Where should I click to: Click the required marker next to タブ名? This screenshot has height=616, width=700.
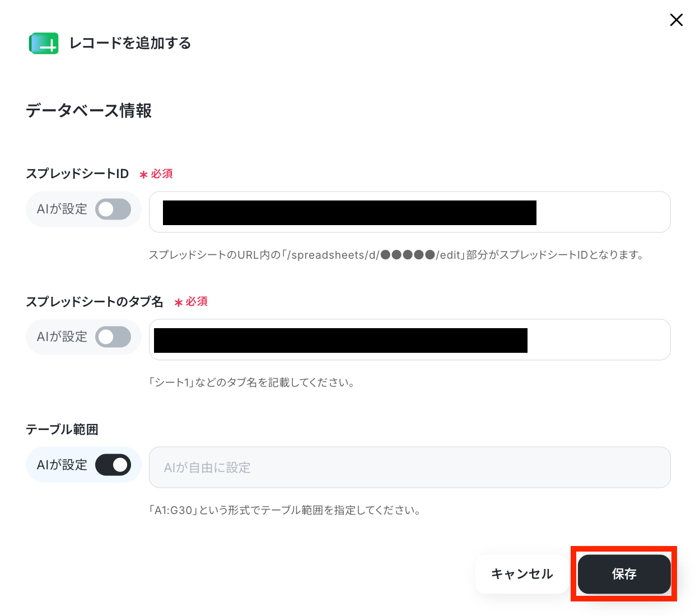tap(191, 302)
